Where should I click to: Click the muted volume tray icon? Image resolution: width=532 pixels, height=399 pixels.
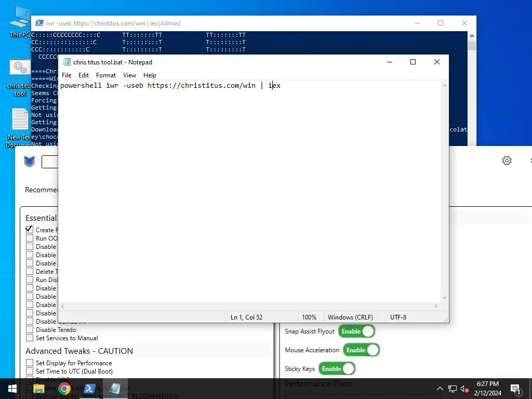464,389
